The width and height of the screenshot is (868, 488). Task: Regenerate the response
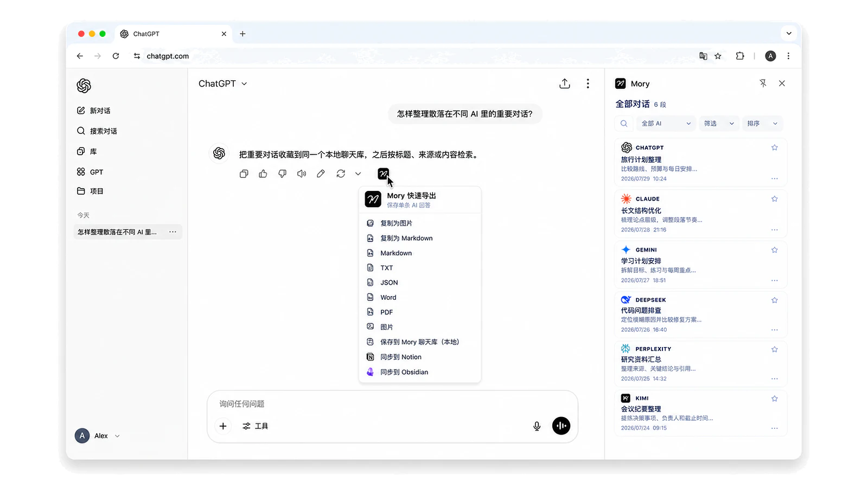coord(341,174)
